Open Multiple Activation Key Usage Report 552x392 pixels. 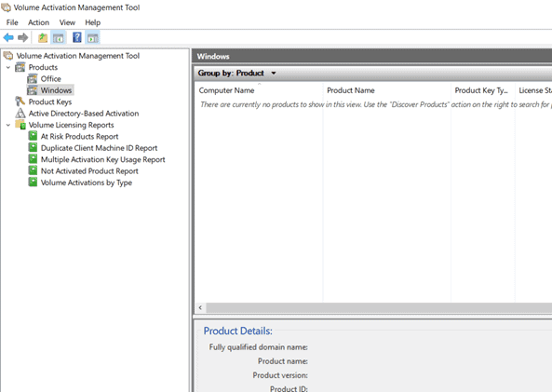(102, 159)
